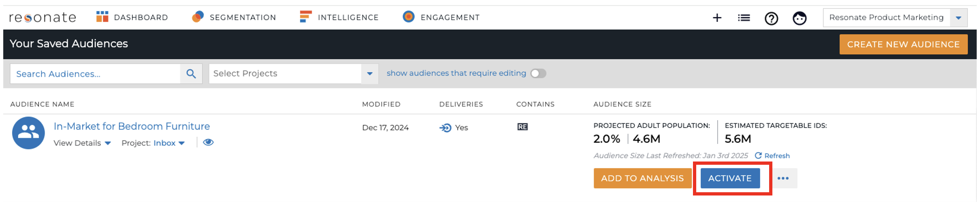Screen dimensions: 980x202
Task: Open the three-dots more options menu
Action: click(783, 178)
